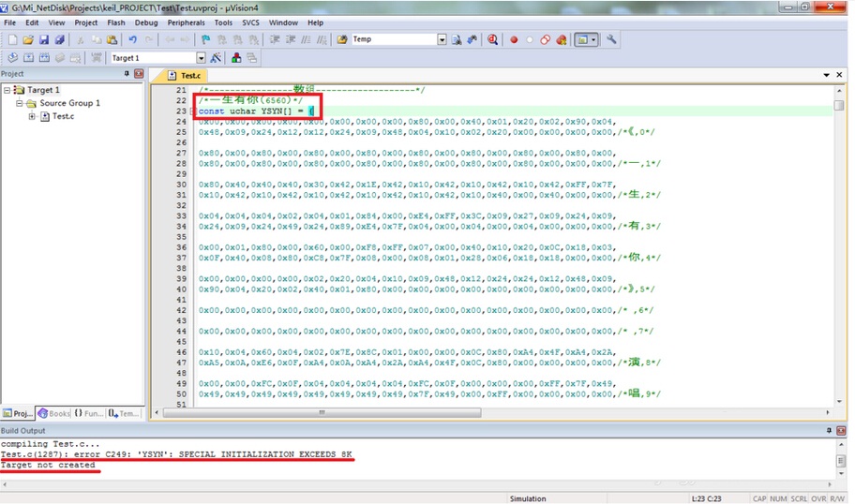Open Target Options with the magic wand icon
Screen dimensions: 855x504
(216, 58)
